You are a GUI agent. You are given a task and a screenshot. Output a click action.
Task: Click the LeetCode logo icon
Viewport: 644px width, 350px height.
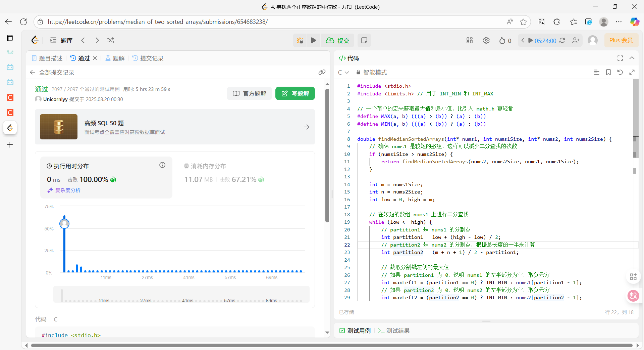tap(35, 40)
